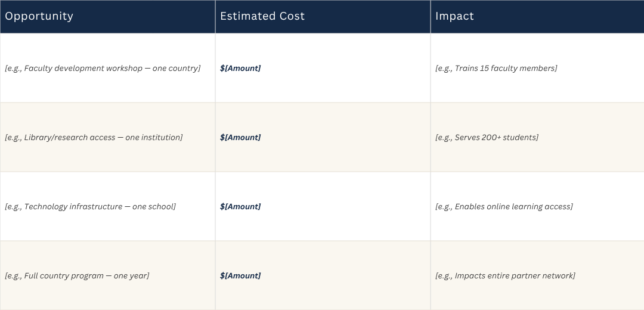The image size is (644, 310).
Task: Select the Enables online learning access cell
Action: click(x=537, y=206)
